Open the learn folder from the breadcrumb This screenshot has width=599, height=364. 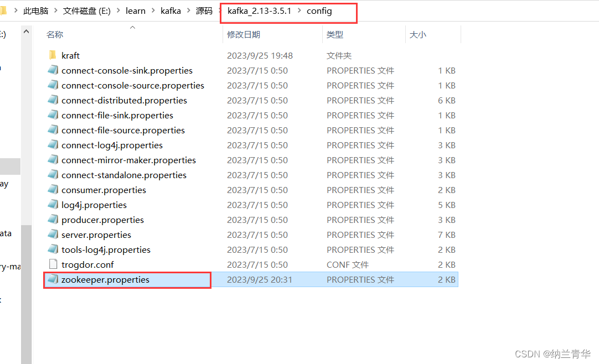tap(135, 11)
